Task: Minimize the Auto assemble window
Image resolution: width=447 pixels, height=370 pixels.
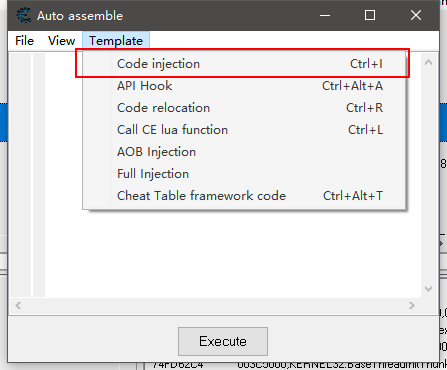Action: pos(325,15)
